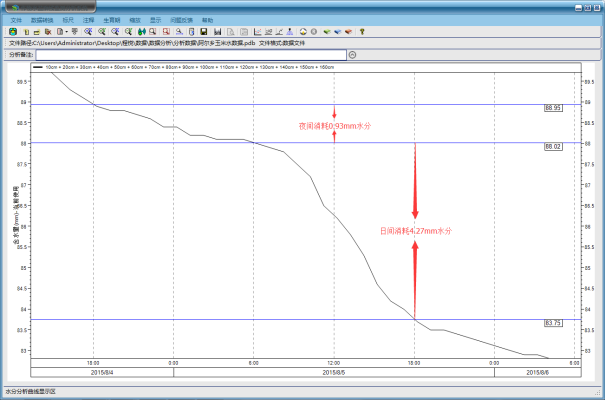Image resolution: width=605 pixels, height=400 pixels.
Task: Click the red book toolbar icon
Action: pos(348,32)
